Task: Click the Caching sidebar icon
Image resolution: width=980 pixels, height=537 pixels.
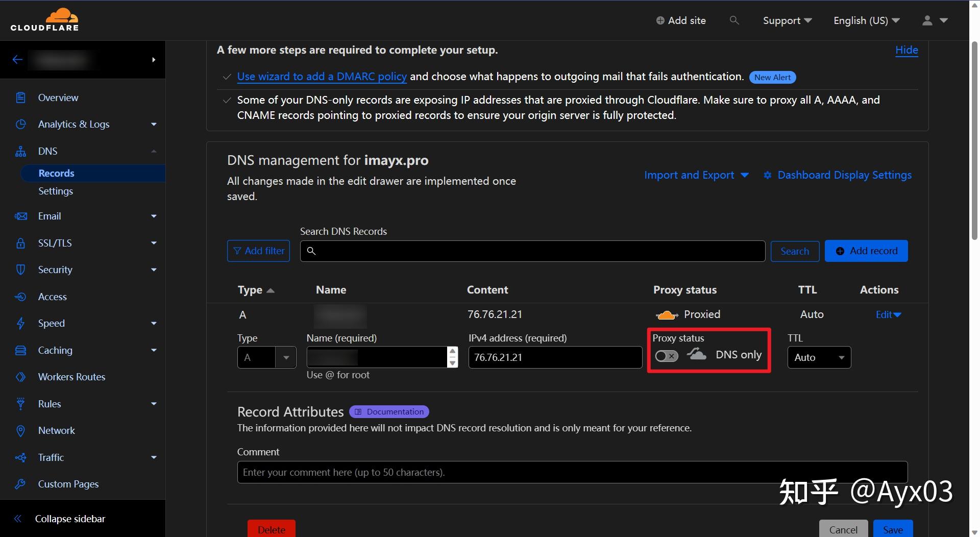Action: (20, 350)
